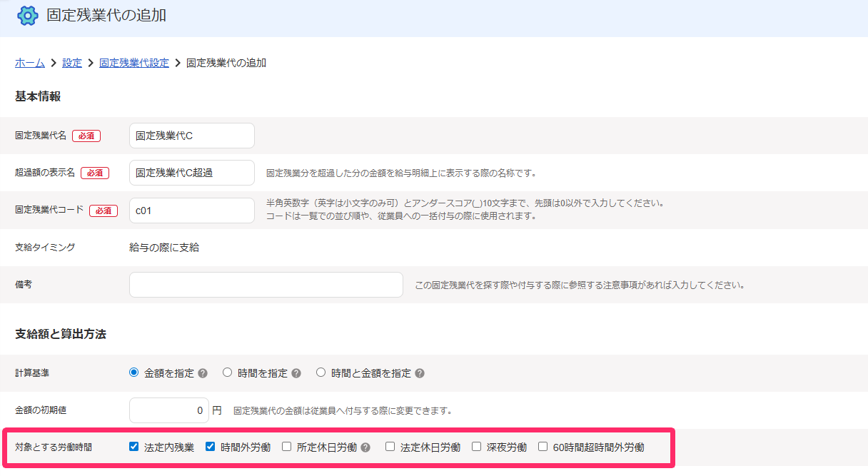Screen dimensions: 868x476
Task: Focus the 固定残業代名 input field
Action: coord(192,136)
